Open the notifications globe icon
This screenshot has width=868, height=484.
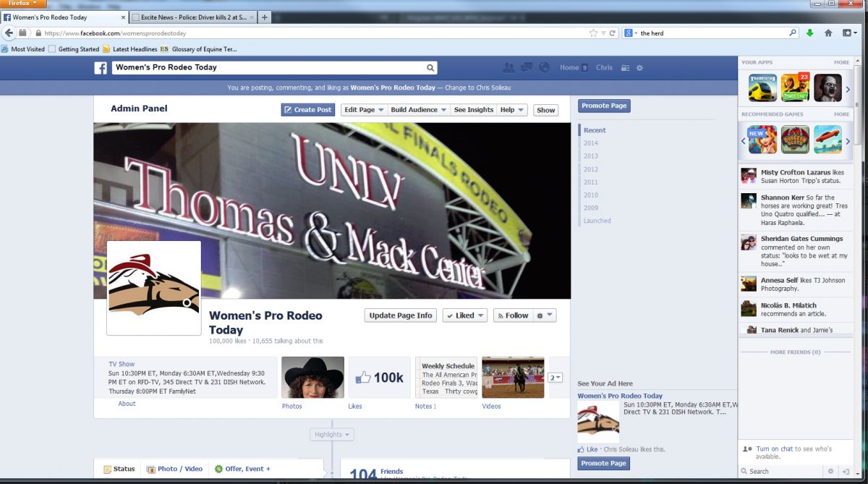coord(545,67)
